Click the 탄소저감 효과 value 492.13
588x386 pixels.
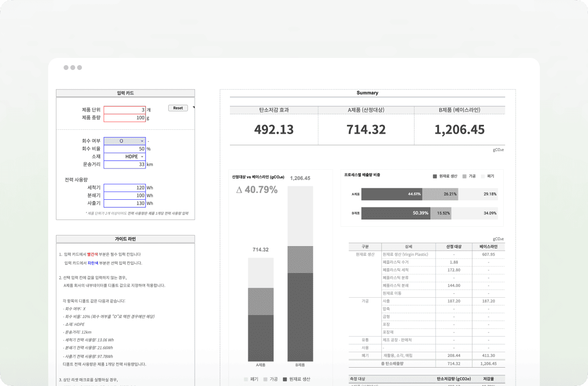click(274, 129)
